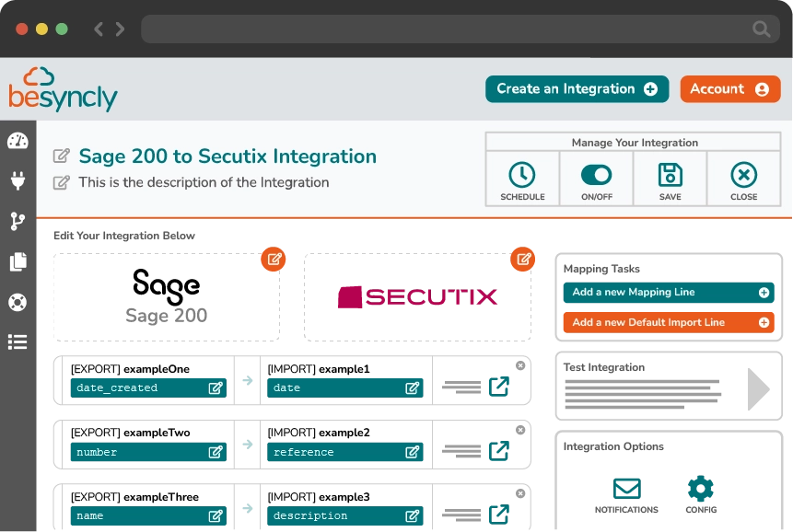
Task: Run Test Integration play arrow
Action: [758, 389]
